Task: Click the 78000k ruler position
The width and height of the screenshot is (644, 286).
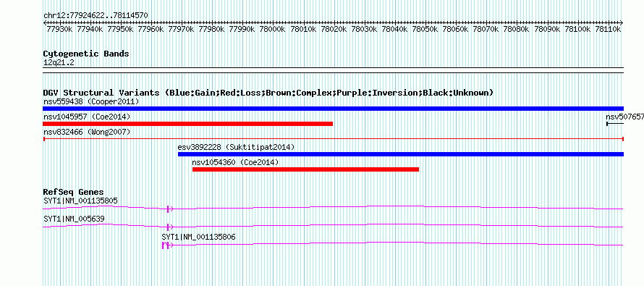Action: (272, 29)
